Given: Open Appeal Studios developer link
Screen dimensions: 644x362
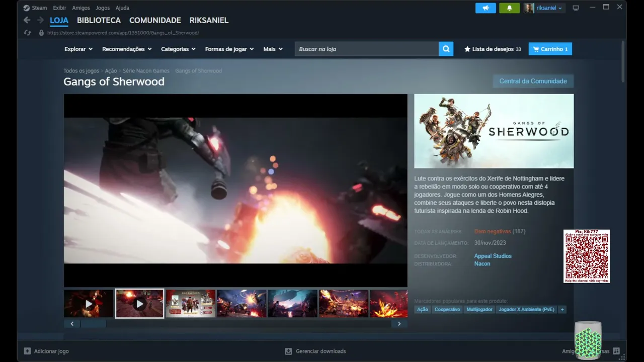Looking at the screenshot, I should point(493,256).
